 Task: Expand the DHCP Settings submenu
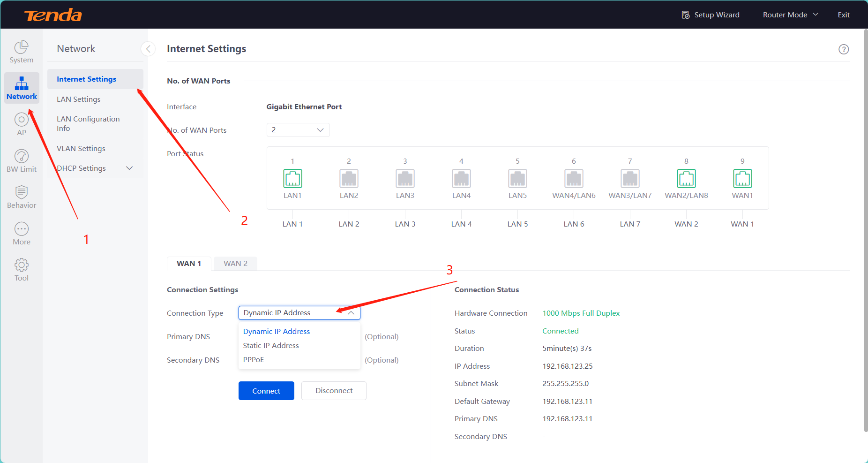coord(129,168)
